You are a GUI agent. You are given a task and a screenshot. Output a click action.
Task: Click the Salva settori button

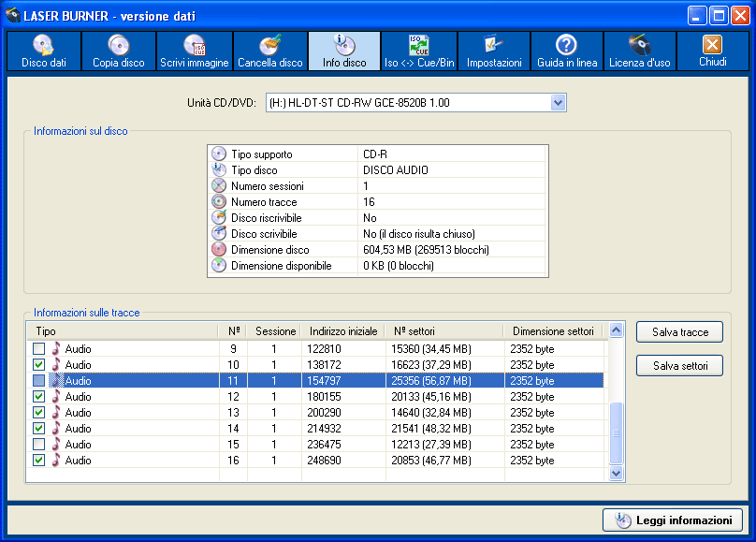(680, 366)
